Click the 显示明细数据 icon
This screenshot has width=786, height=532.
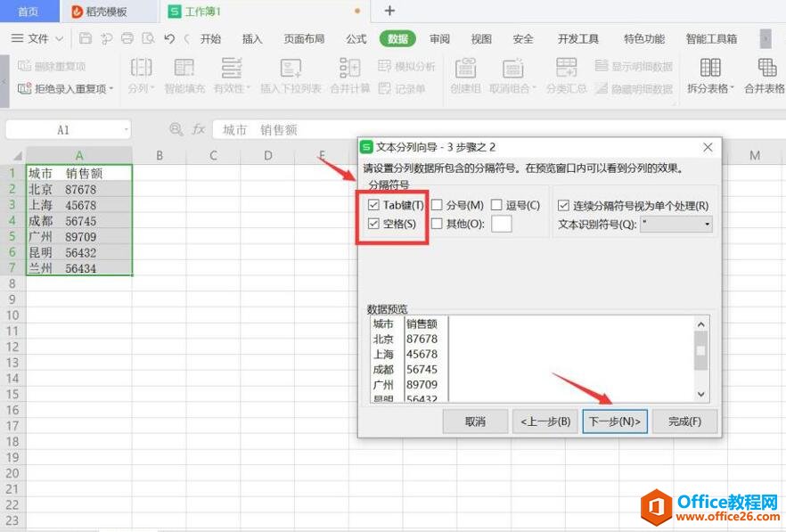click(x=601, y=65)
